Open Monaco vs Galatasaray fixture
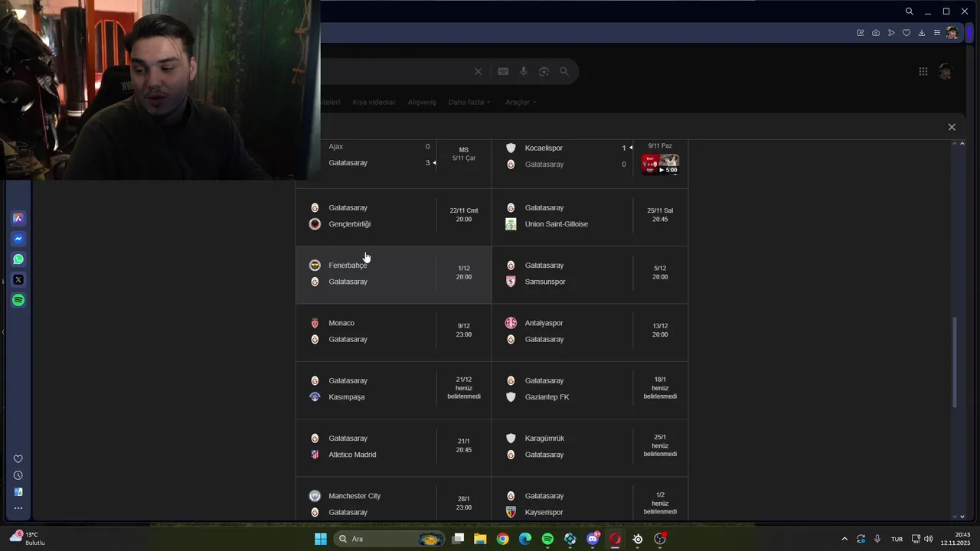Screen dimensions: 980x551 point(394,332)
